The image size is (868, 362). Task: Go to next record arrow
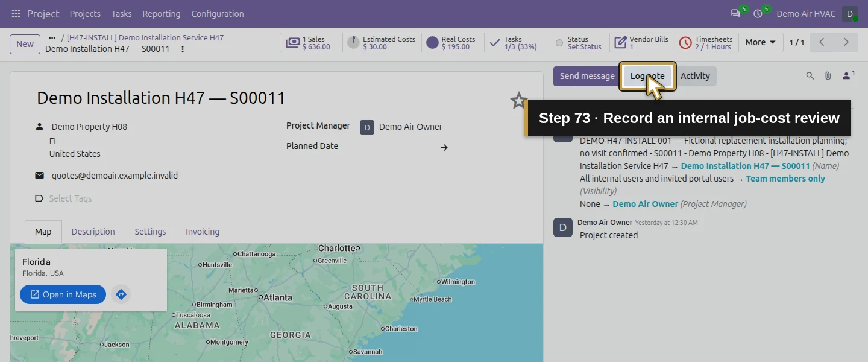tap(846, 42)
